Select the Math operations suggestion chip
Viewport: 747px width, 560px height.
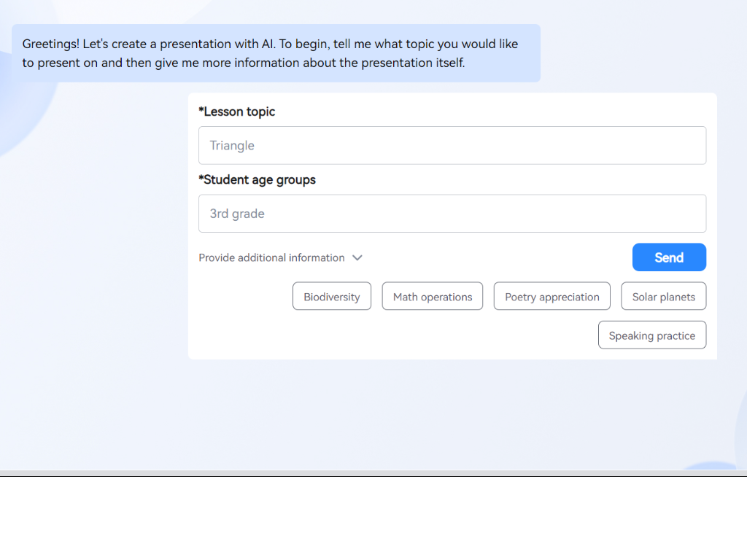[433, 297]
